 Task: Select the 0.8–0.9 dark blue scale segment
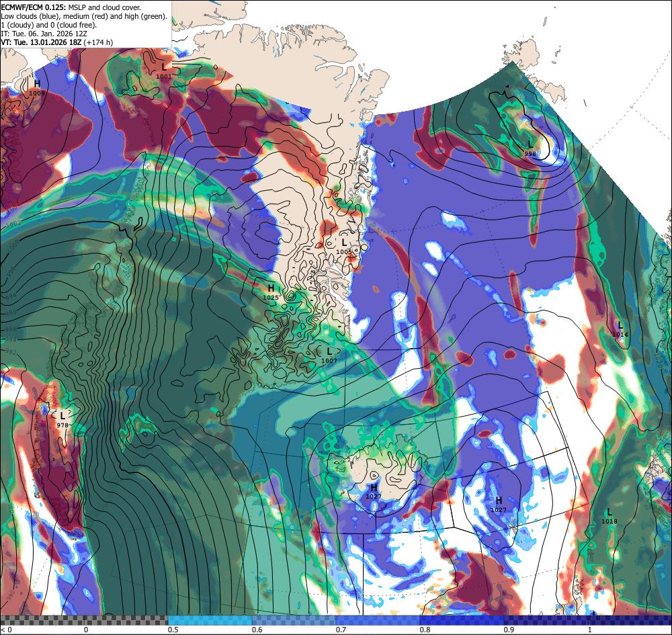462,620
